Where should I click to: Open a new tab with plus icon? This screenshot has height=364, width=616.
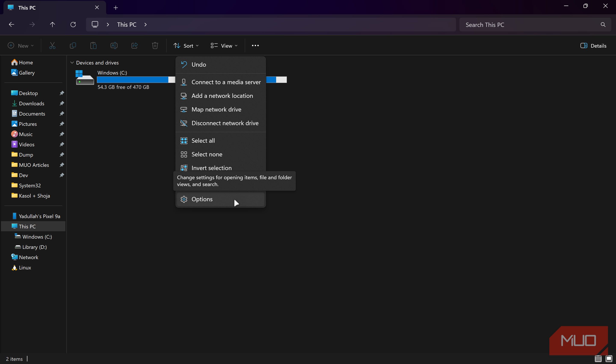click(x=116, y=8)
